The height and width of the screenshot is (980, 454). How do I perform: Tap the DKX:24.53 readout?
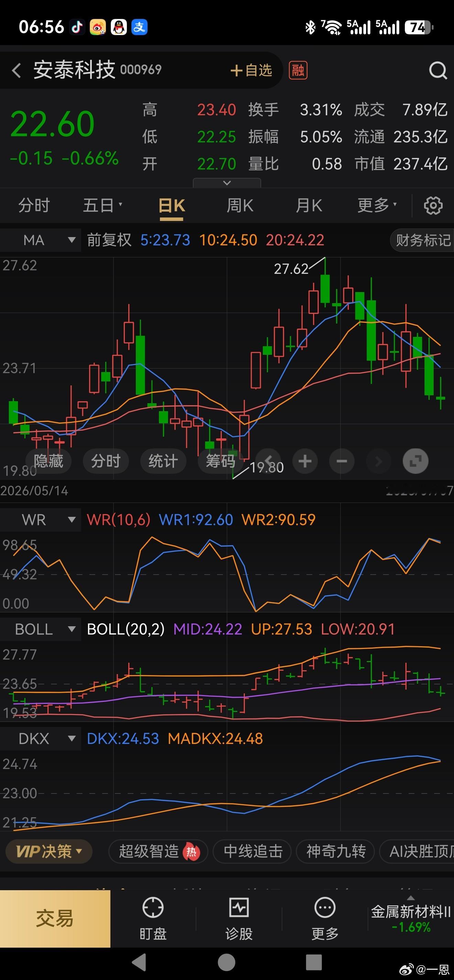[x=123, y=739]
